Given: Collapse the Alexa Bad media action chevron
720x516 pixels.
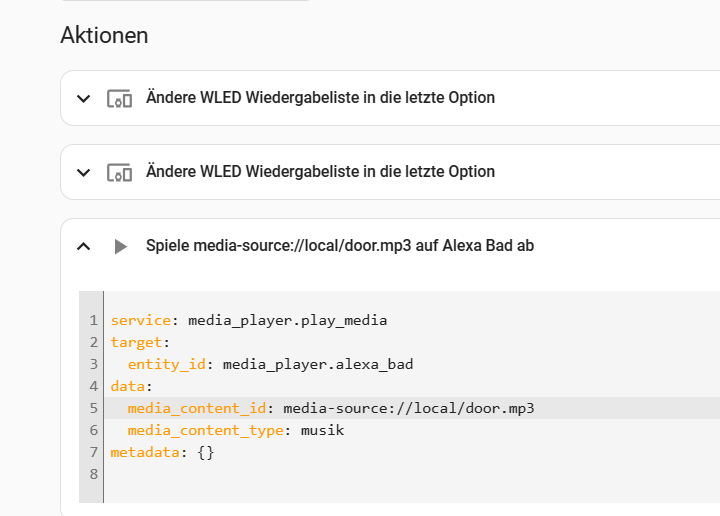Looking at the screenshot, I should point(83,247).
